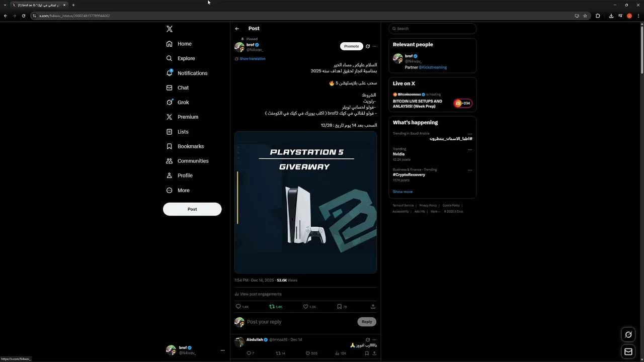Open the PlayStation 5 giveaway image

coord(305,202)
